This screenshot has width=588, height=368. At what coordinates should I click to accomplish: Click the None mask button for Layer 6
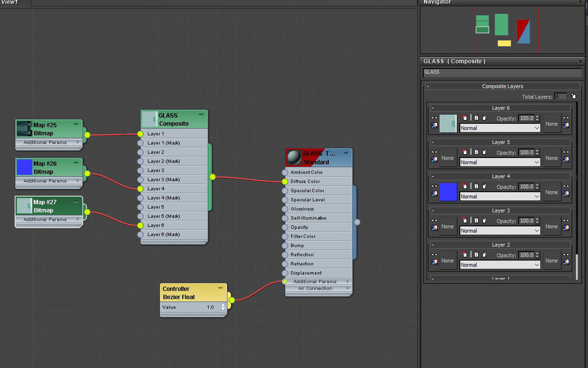tap(552, 124)
